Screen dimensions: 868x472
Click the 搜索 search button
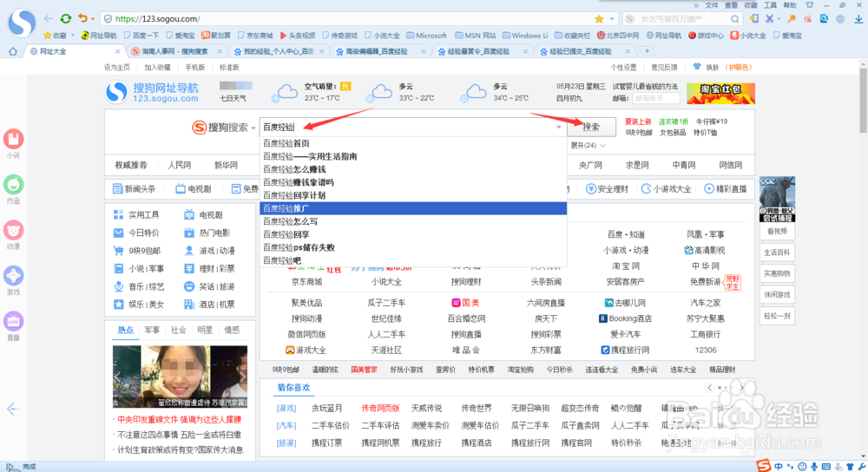point(591,128)
